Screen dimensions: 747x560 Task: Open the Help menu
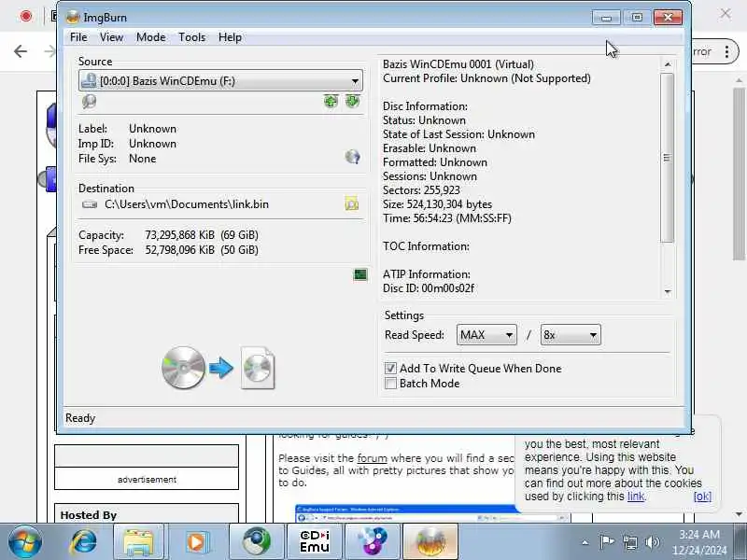click(x=230, y=37)
